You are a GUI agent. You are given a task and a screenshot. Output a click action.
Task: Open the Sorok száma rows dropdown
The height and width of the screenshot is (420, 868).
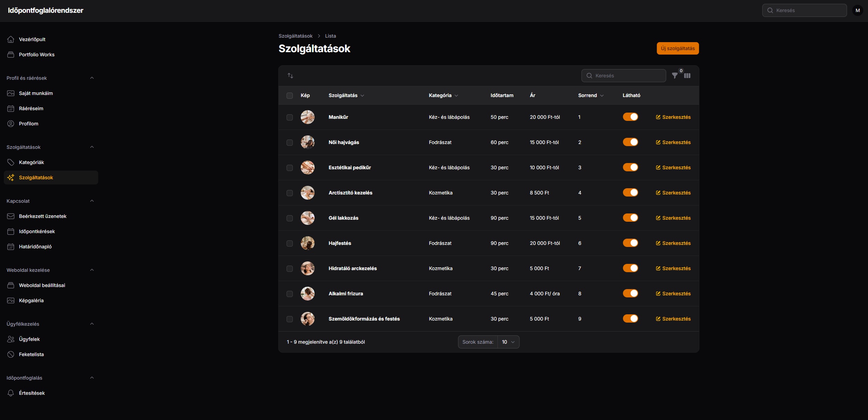508,342
